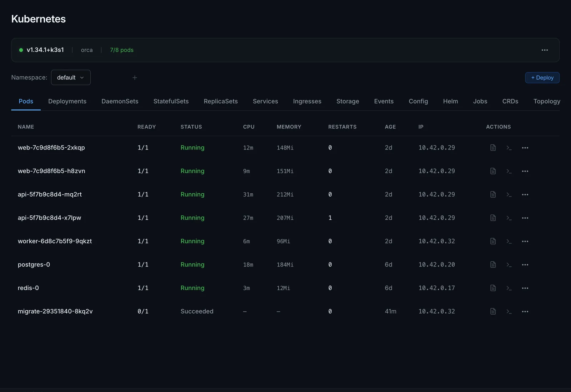571x392 pixels.
Task: Select the Events tab
Action: point(384,101)
